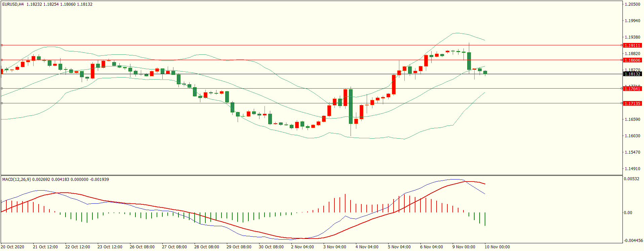The width and height of the screenshot is (644, 251).
Task: Select the 1.19111 red price label
Action: click(x=632, y=45)
